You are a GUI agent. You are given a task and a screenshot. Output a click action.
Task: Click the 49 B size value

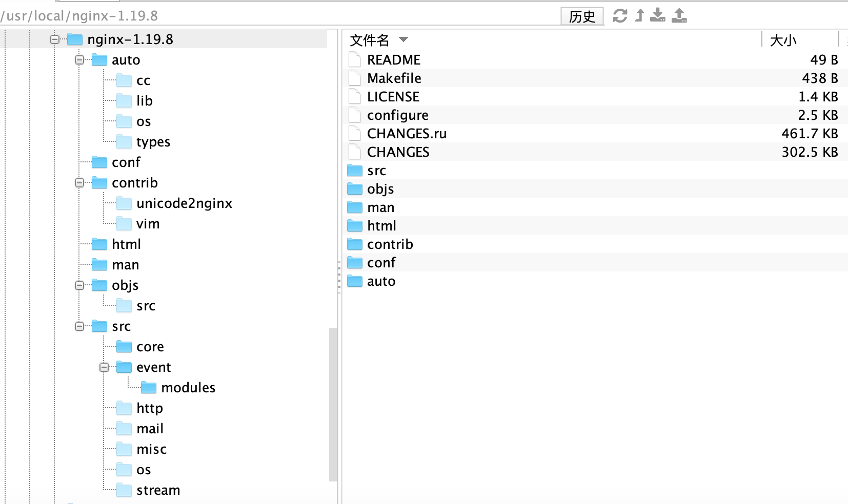click(x=824, y=60)
